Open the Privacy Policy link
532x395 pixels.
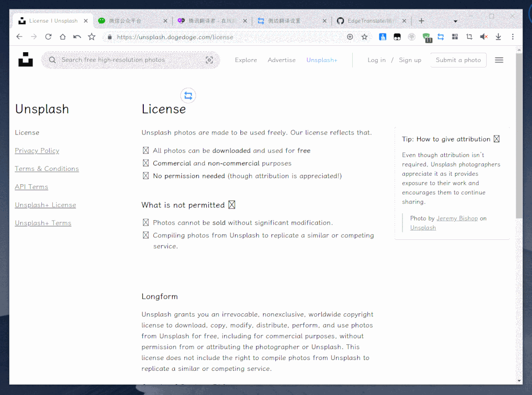click(x=37, y=151)
